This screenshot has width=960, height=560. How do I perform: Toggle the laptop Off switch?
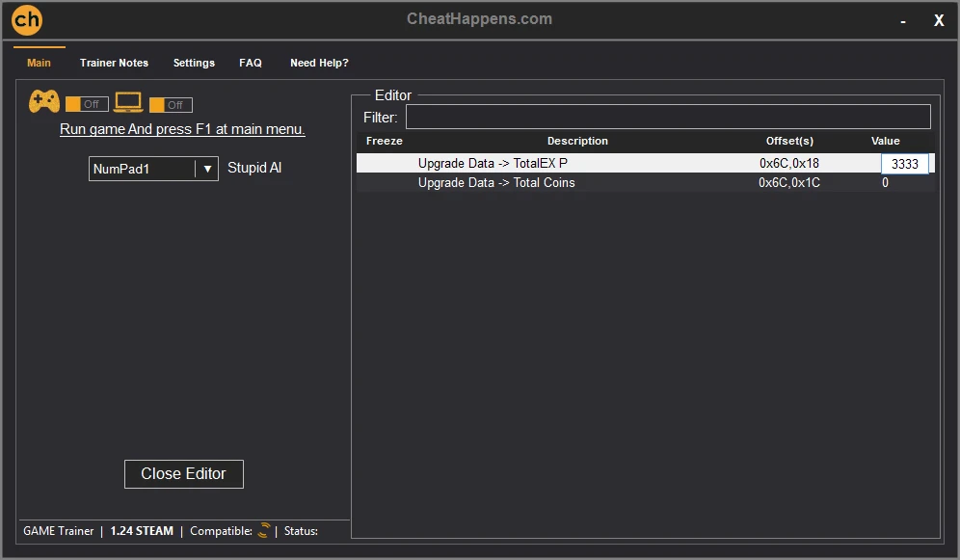click(171, 105)
